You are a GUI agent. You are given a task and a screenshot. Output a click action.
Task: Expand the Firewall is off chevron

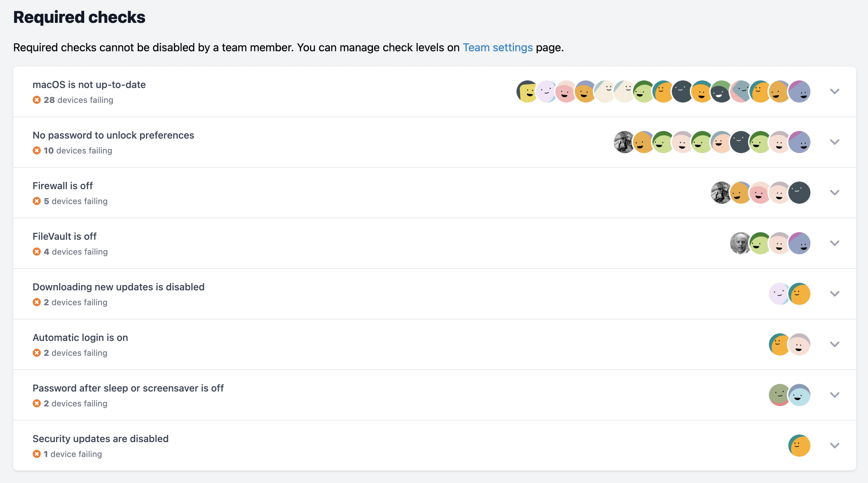point(834,192)
